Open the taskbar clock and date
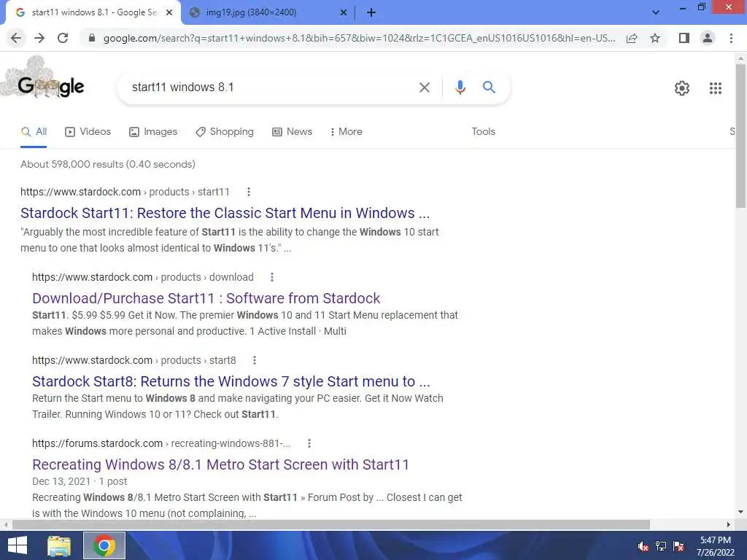Screen dimensions: 747x560 [x=715, y=546]
